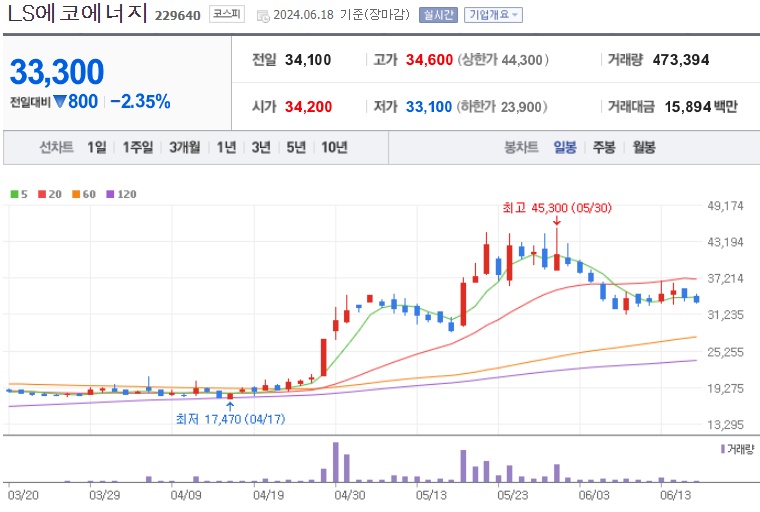Image resolution: width=760 pixels, height=512 pixels.
Task: Select the 10년 line chart tab
Action: coord(334,147)
